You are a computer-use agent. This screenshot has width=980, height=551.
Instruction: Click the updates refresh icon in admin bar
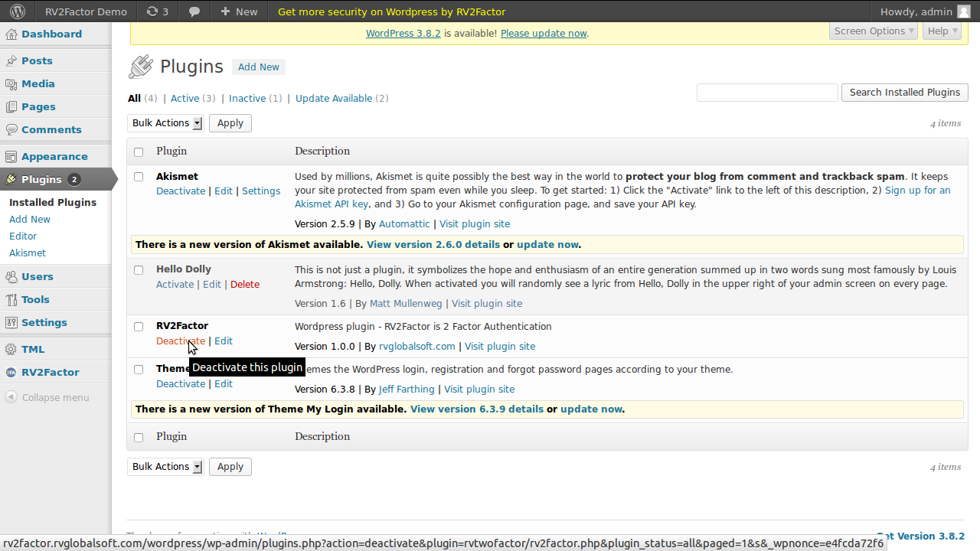152,11
